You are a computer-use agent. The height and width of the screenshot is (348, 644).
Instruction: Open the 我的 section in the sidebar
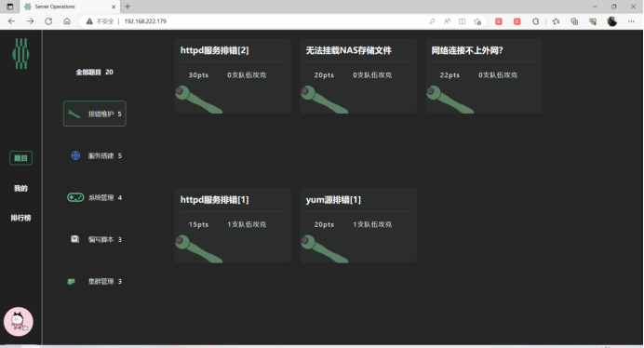point(21,188)
